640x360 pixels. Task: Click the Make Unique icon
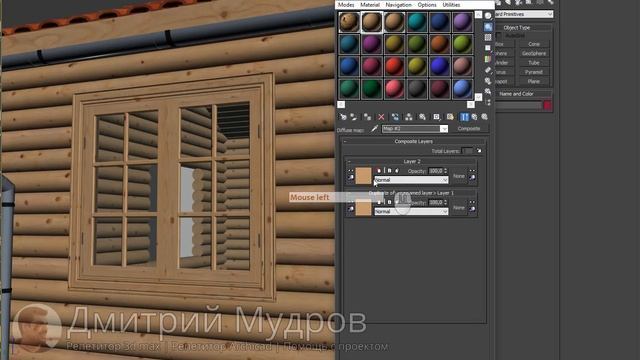409,117
